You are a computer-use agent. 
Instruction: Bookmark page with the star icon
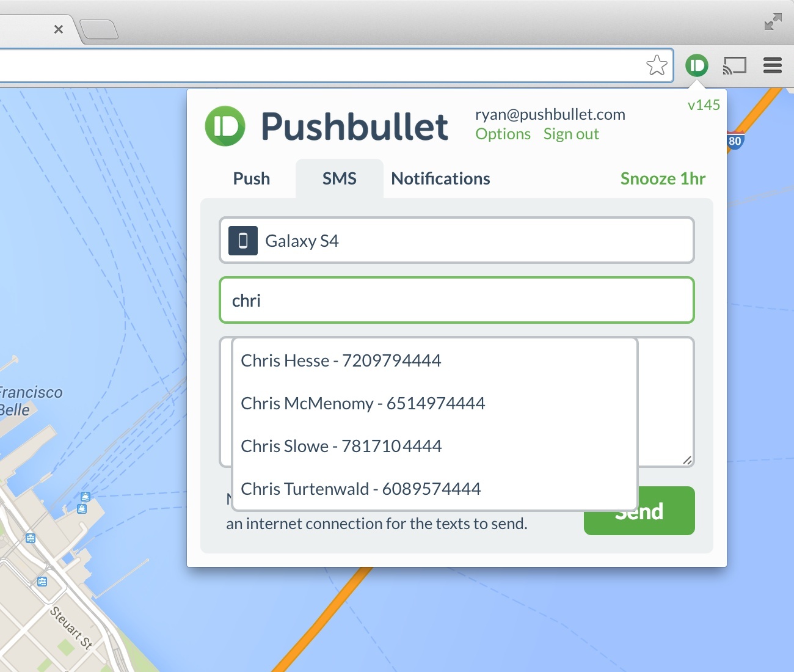click(x=657, y=65)
